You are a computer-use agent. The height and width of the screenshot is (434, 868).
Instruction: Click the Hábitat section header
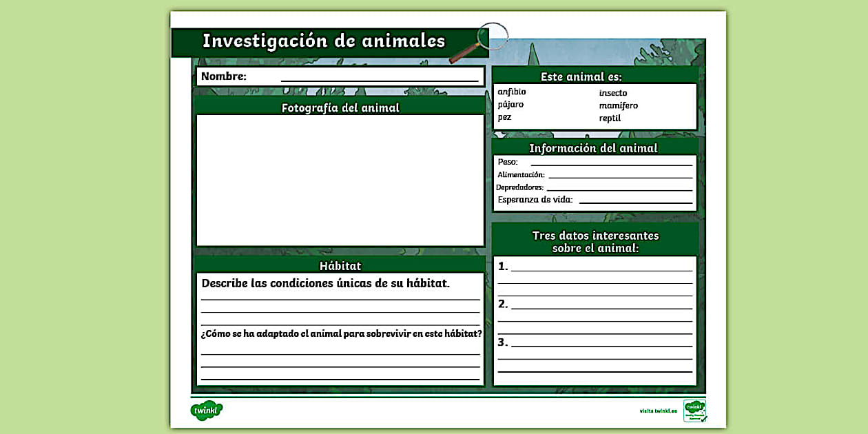pos(340,265)
